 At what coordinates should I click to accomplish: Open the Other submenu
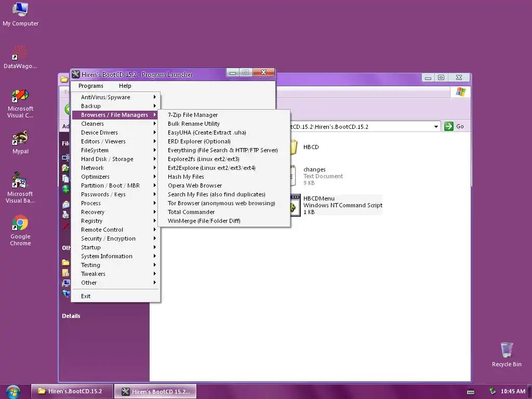(x=115, y=282)
